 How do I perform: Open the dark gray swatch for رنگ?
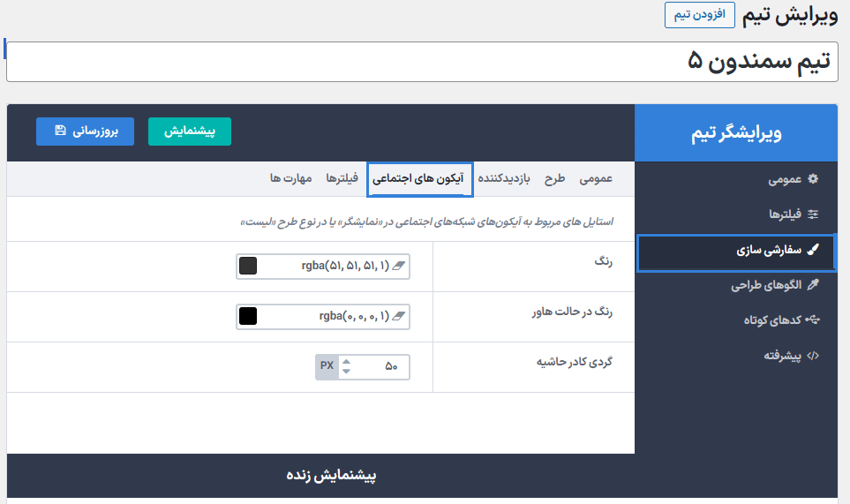(248, 267)
